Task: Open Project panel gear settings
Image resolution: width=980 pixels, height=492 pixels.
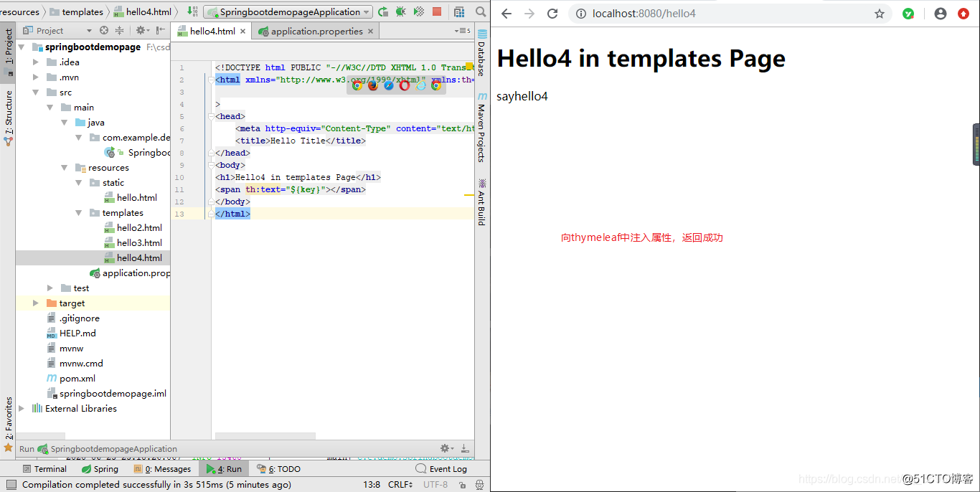Action: (142, 31)
